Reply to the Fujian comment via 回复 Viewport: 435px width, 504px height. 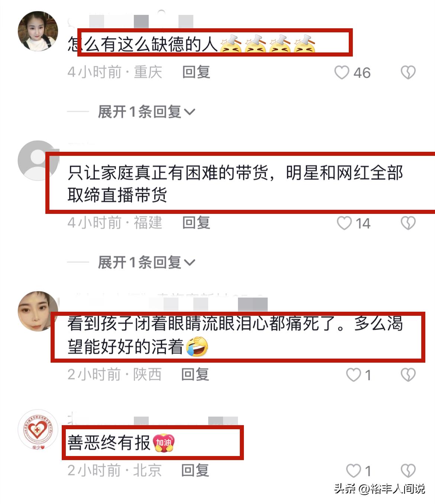(x=196, y=223)
